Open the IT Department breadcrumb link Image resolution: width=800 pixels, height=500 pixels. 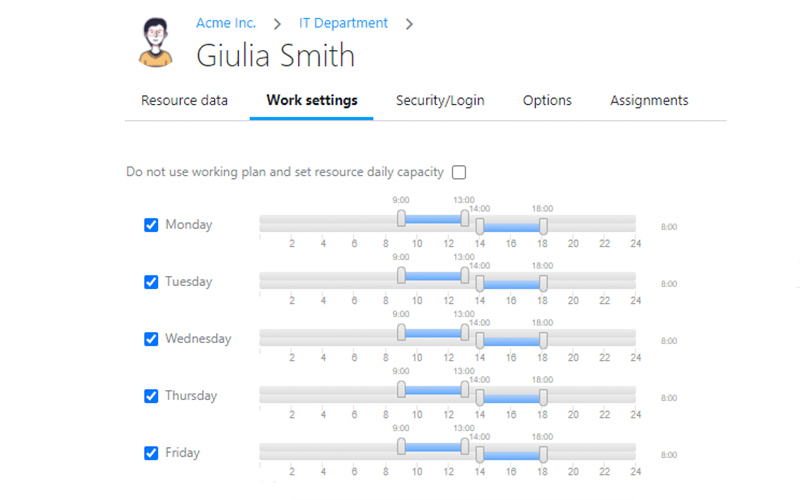pyautogui.click(x=343, y=22)
